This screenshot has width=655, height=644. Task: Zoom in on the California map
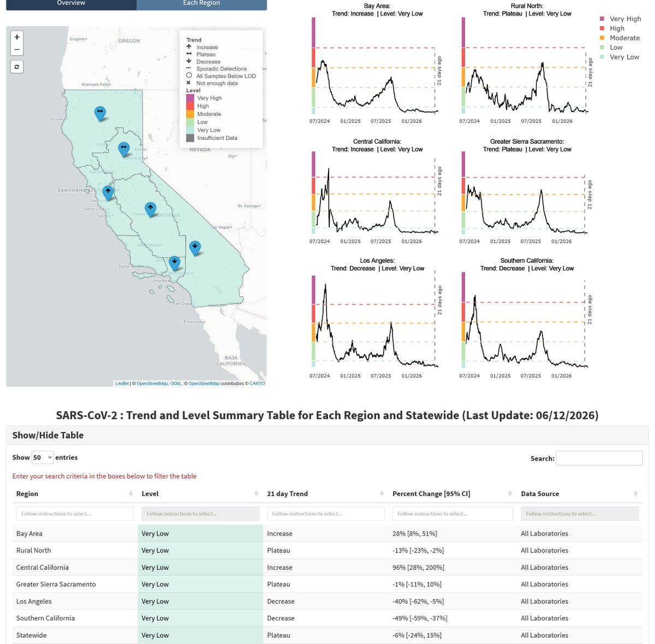click(x=17, y=37)
